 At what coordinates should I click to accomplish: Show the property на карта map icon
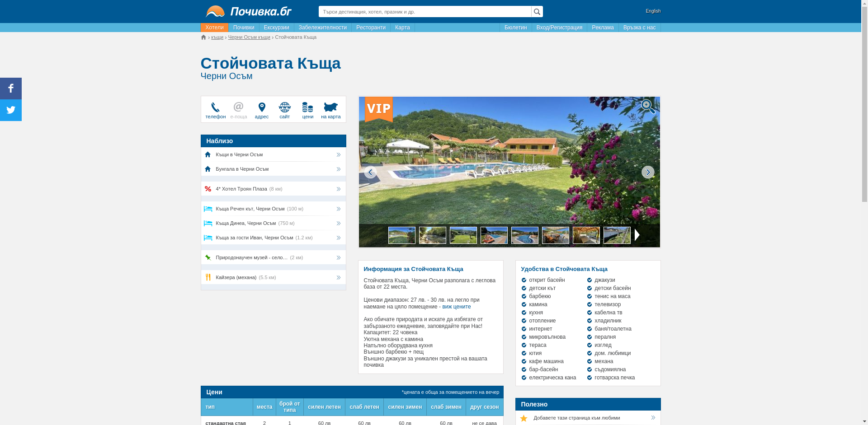click(330, 107)
